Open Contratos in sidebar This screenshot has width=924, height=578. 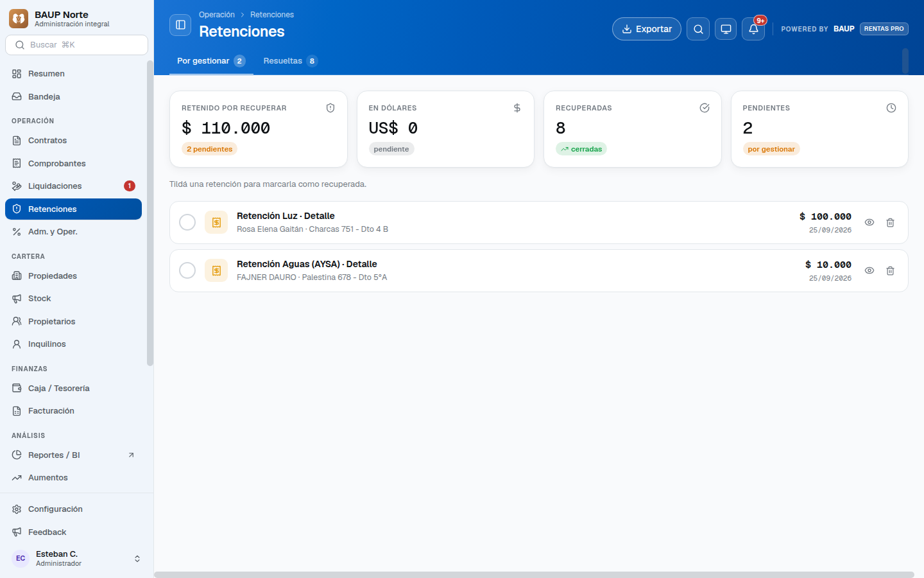73,141
